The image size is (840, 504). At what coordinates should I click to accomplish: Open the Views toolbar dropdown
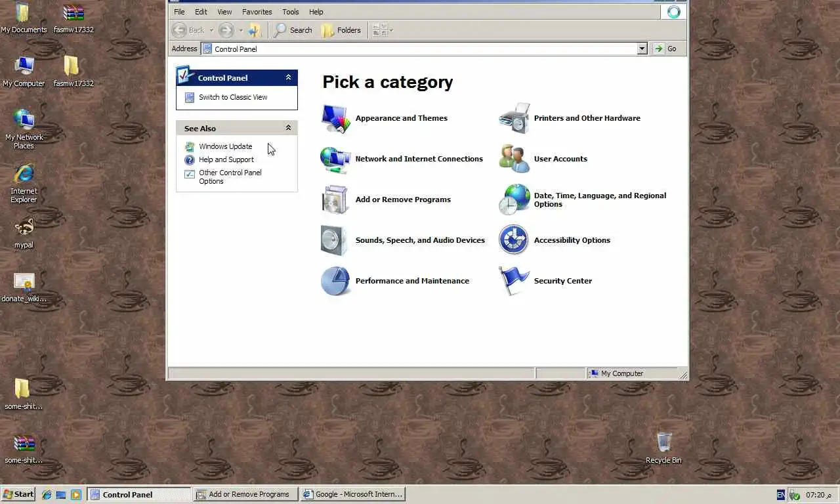[383, 30]
